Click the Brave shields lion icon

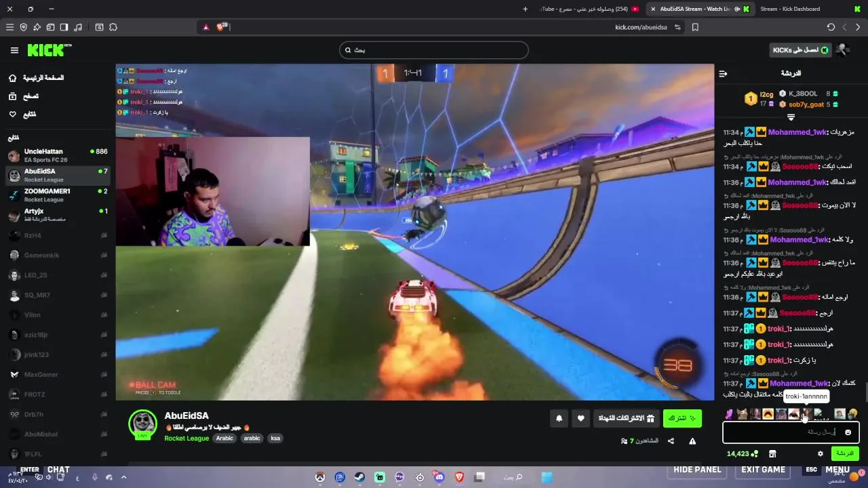[x=221, y=27]
